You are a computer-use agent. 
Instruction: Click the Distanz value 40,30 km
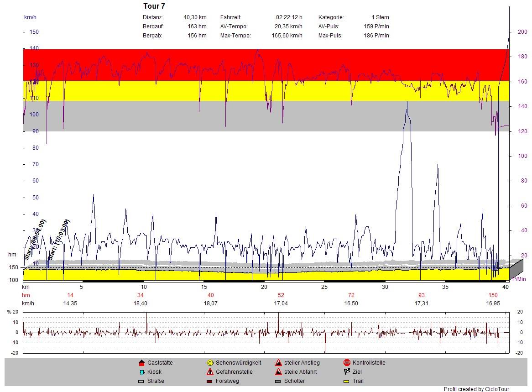(x=195, y=17)
